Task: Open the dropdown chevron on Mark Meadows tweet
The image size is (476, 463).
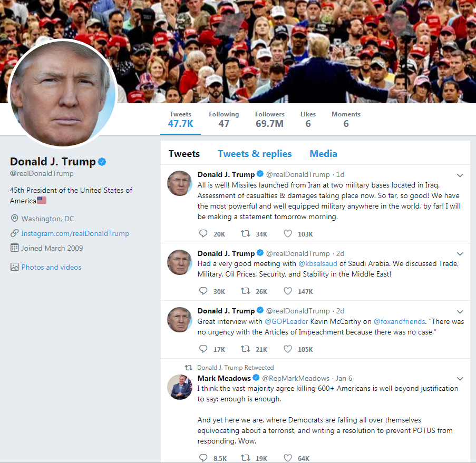Action: [460, 378]
